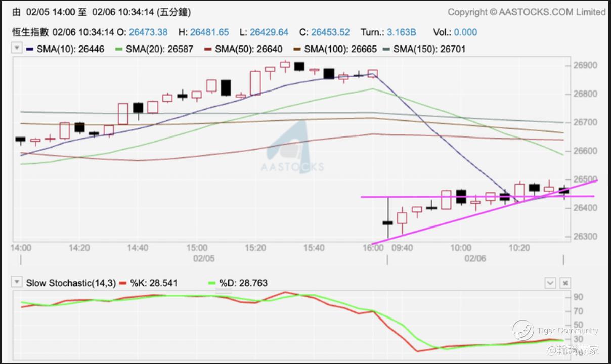Click the 10:00 time axis label
Image resolution: width=611 pixels, height=364 pixels.
(x=461, y=248)
